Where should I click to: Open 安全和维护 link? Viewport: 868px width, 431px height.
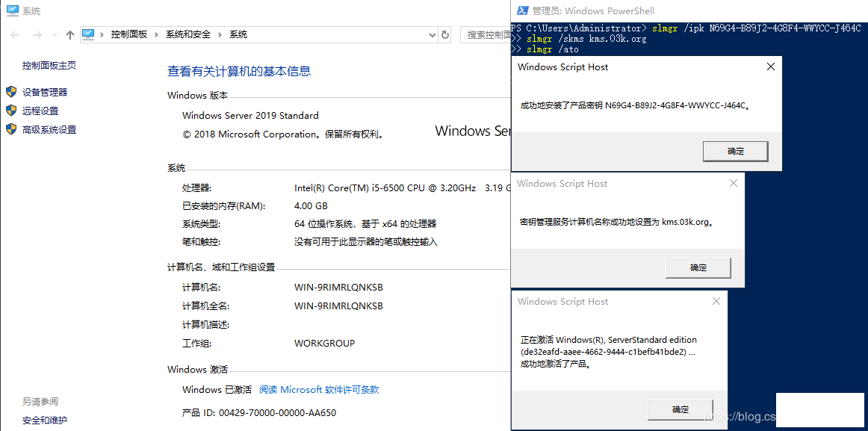pyautogui.click(x=45, y=420)
